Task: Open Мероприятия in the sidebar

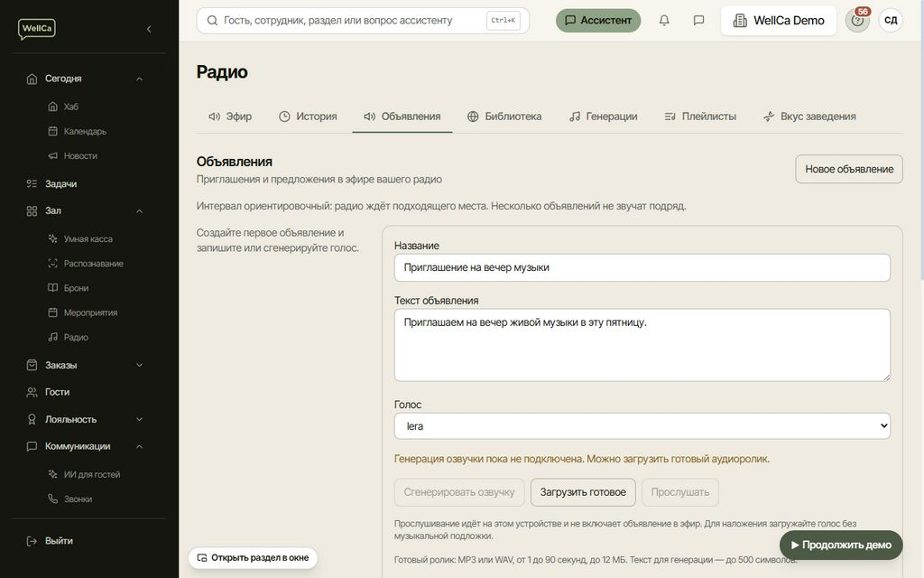Action: (90, 313)
